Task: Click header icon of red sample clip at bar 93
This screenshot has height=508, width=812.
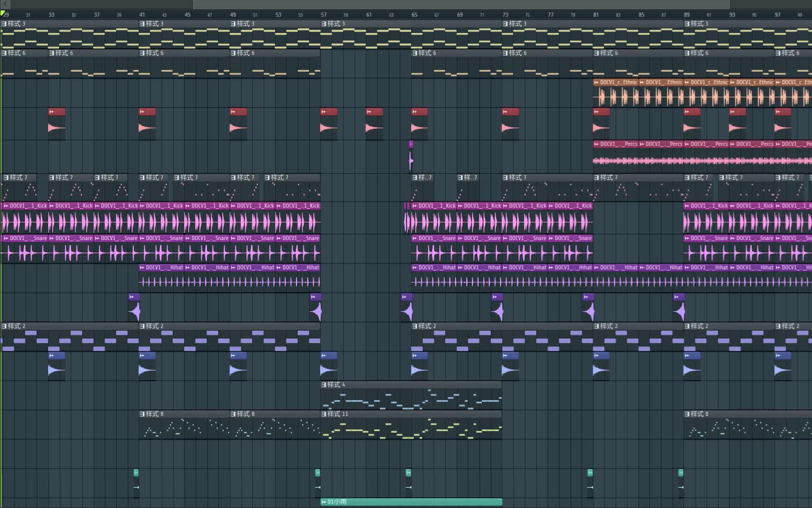Action: coord(732,111)
